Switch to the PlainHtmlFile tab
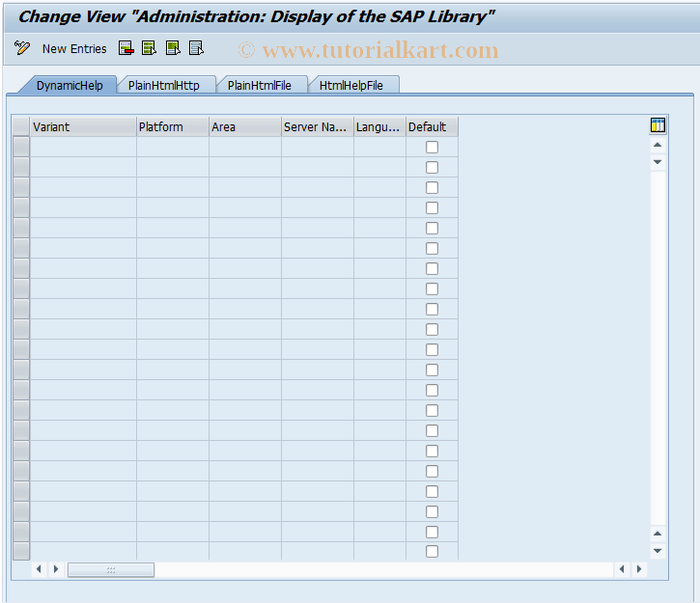The height and width of the screenshot is (603, 700). pos(260,85)
